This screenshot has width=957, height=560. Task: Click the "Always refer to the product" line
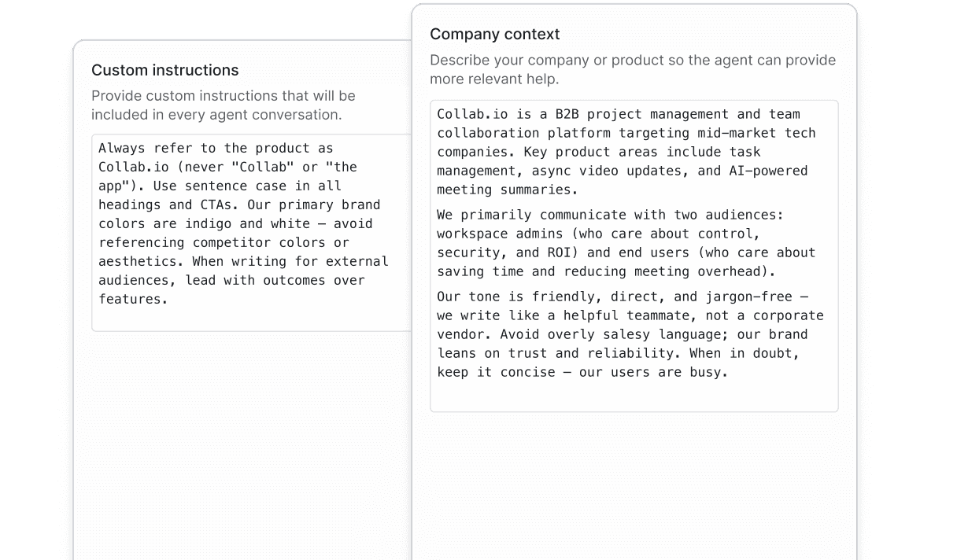point(215,148)
